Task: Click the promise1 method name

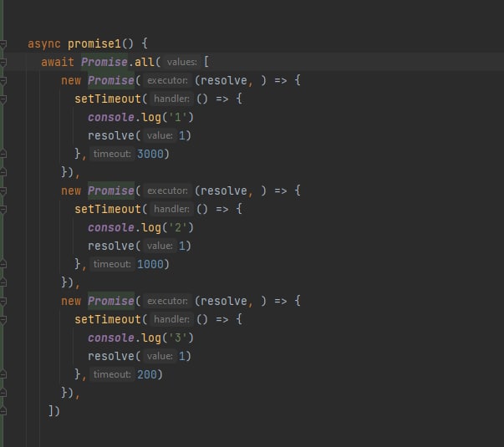Action: point(94,43)
